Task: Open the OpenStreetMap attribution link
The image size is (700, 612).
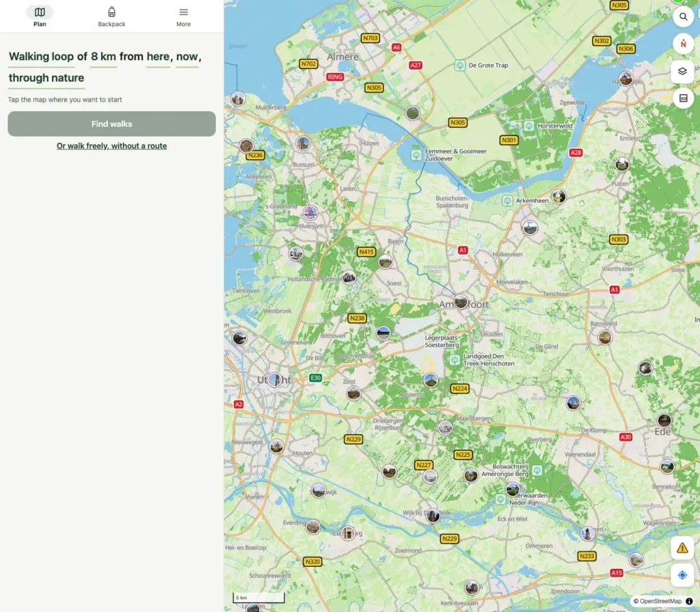Action: 660,601
